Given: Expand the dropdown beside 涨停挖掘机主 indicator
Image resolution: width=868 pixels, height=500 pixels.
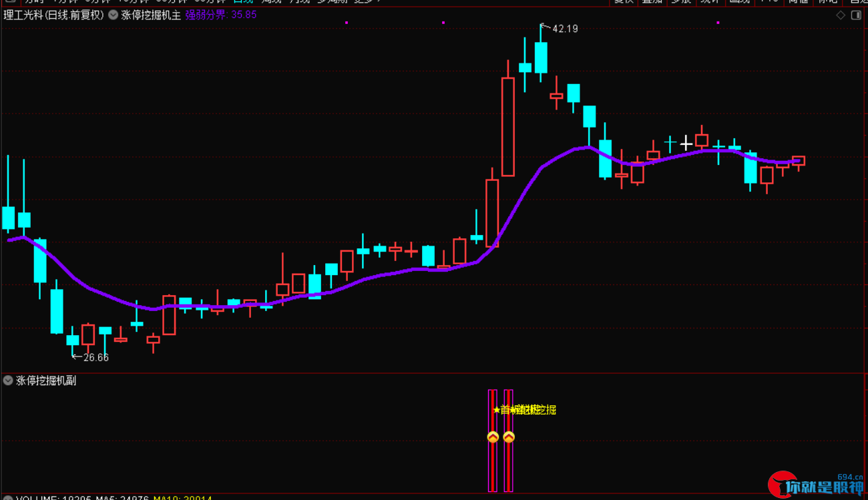Looking at the screenshot, I should pos(113,15).
